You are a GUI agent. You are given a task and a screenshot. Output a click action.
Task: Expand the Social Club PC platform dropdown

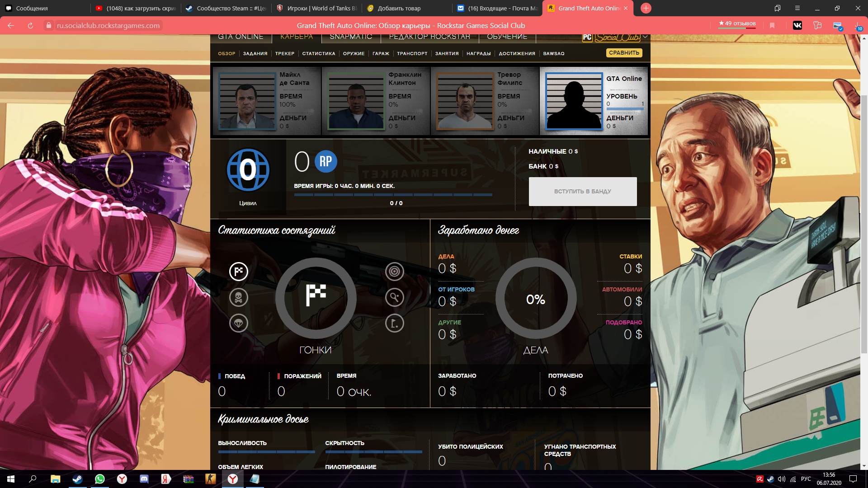(x=645, y=37)
